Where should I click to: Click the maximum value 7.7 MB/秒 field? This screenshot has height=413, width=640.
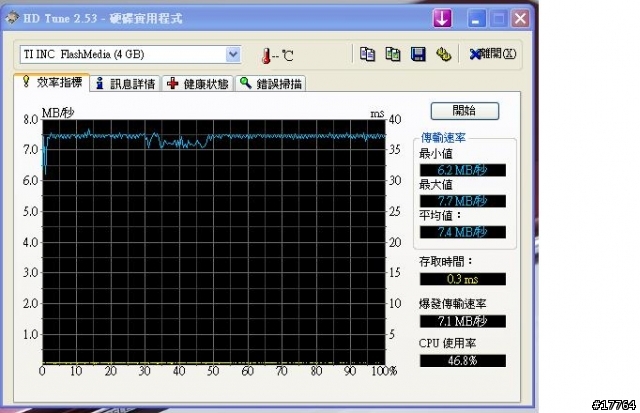[463, 201]
